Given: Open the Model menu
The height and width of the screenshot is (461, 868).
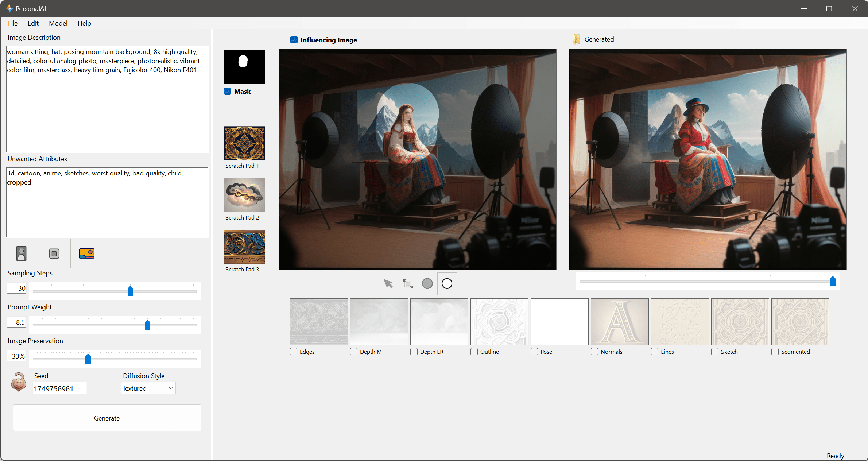Looking at the screenshot, I should click(x=58, y=23).
